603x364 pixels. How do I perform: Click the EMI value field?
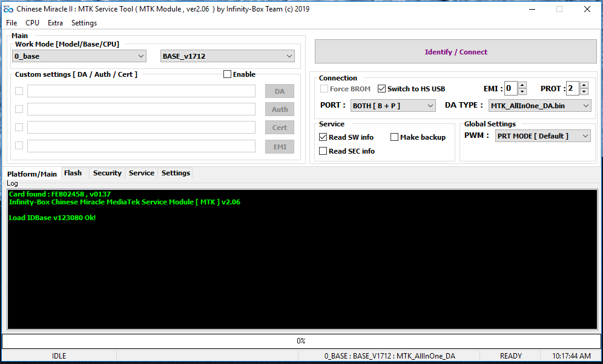tap(511, 89)
